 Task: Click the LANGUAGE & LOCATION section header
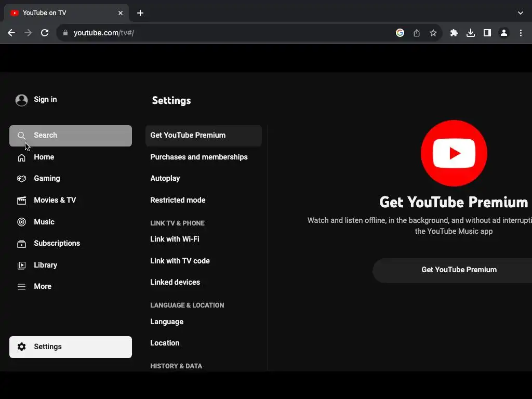click(187, 305)
